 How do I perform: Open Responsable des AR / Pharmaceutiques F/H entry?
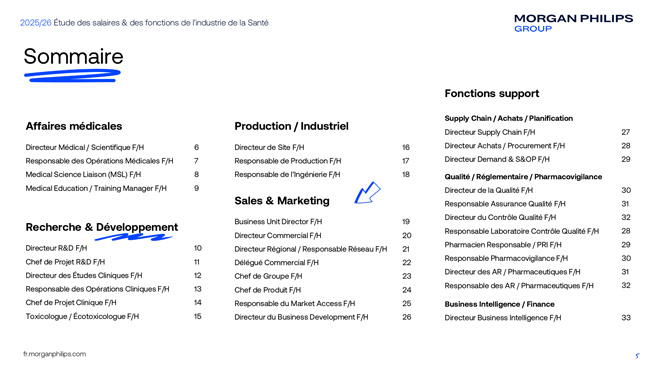[x=519, y=285]
